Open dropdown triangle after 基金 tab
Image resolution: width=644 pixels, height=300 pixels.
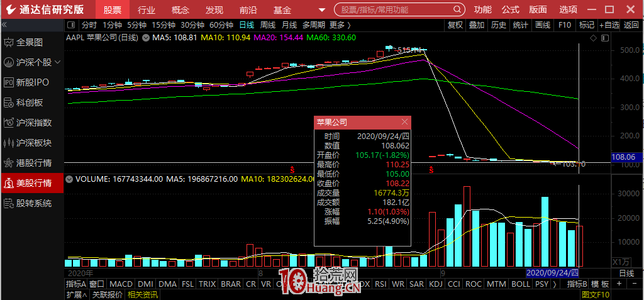(321, 10)
